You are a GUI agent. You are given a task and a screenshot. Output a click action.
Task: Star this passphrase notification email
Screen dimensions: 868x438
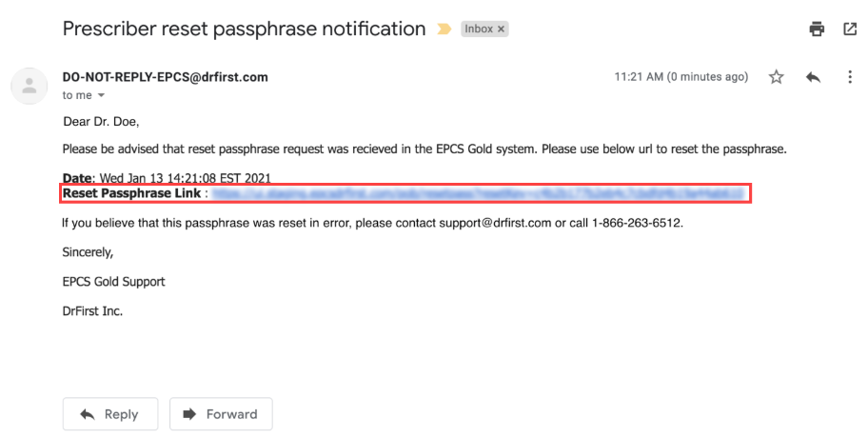[x=776, y=77]
